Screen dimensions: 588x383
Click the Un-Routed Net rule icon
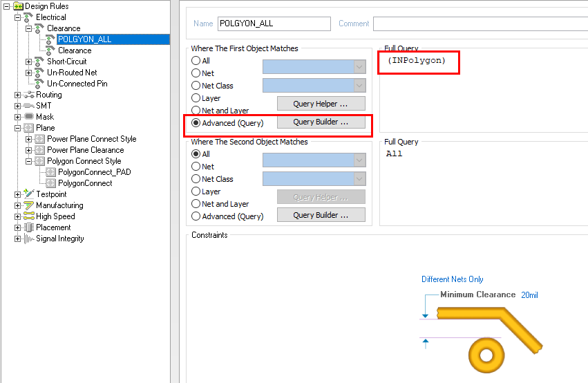[39, 73]
